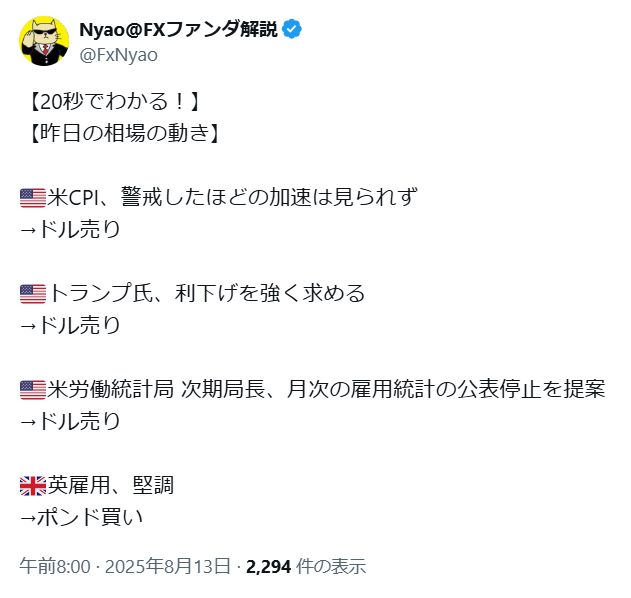631x598 pixels.
Task: Click the 2025年8月13日 date link
Action: (x=167, y=566)
